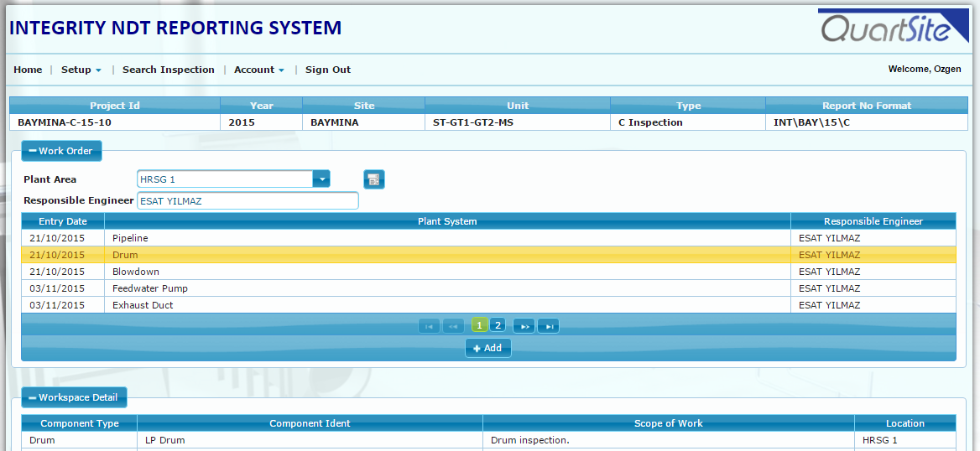Sort by Entry Date column header

63,221
